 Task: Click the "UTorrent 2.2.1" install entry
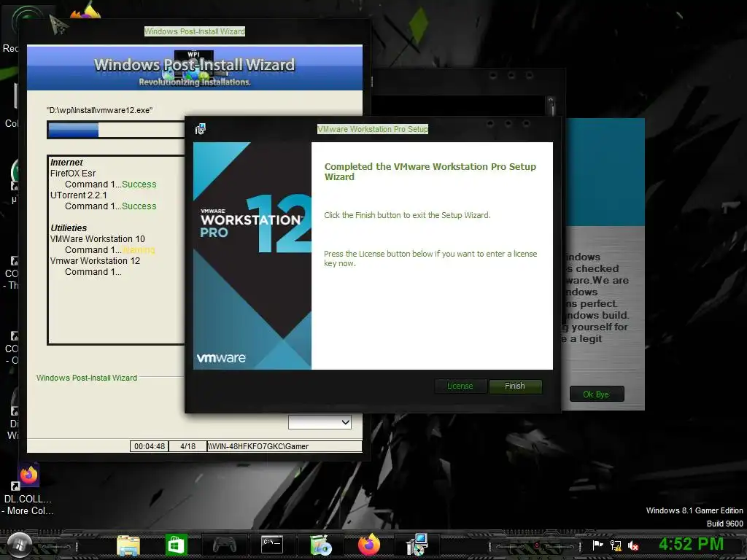click(x=79, y=195)
